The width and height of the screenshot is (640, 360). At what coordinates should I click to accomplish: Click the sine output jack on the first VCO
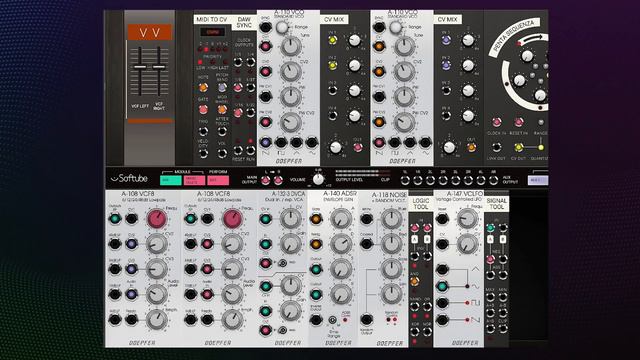pos(311,142)
